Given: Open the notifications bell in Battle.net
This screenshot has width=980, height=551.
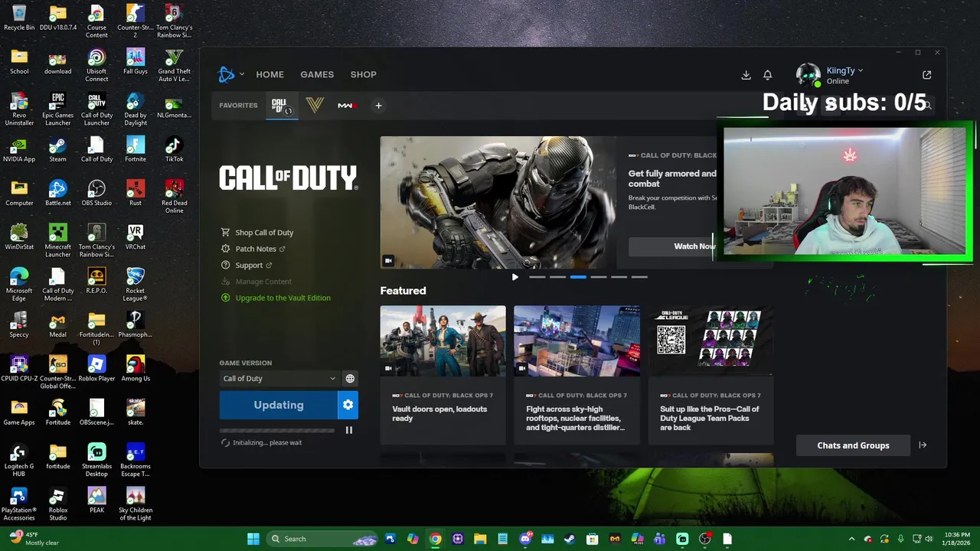Looking at the screenshot, I should [767, 75].
